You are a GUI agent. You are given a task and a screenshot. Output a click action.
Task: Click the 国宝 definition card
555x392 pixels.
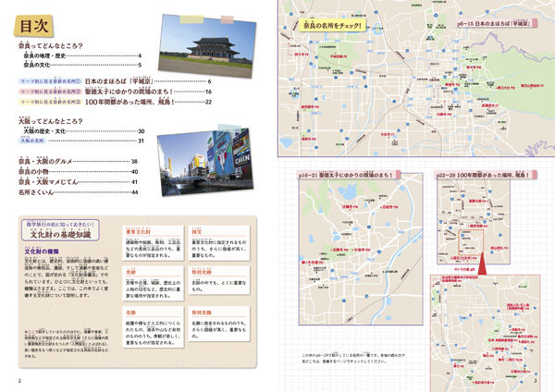218,243
